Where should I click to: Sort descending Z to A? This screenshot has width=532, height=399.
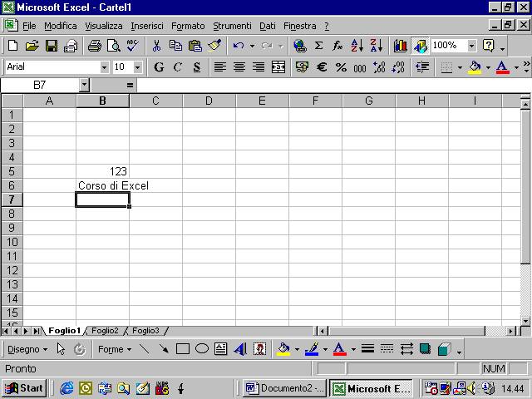[x=377, y=46]
